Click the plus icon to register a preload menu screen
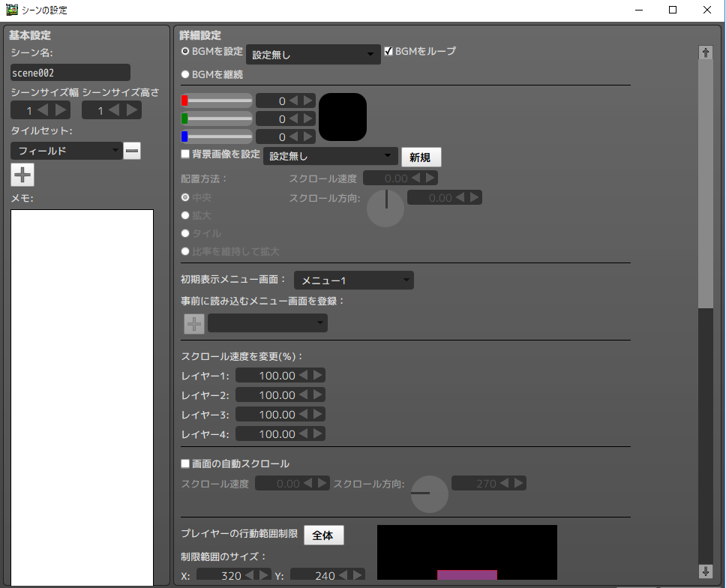This screenshot has width=726, height=588. point(193,323)
